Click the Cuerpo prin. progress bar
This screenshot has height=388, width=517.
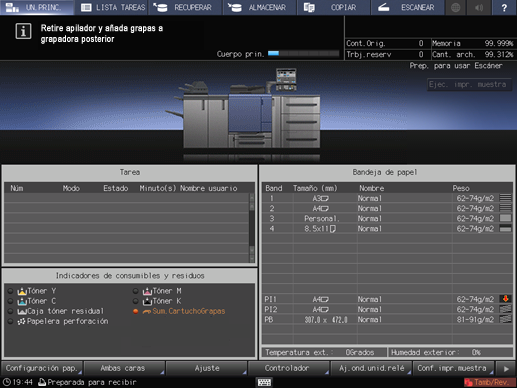click(x=303, y=53)
